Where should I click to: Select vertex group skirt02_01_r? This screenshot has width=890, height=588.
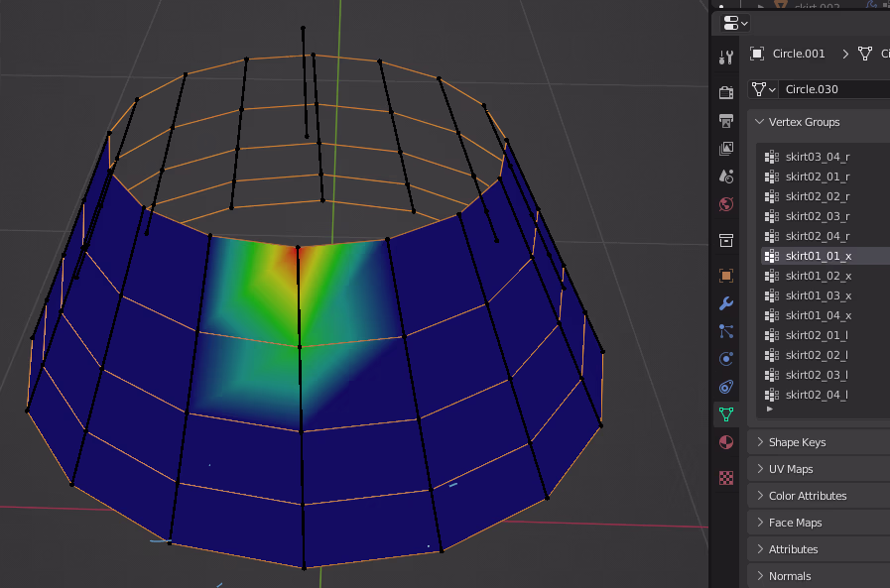coord(826,176)
